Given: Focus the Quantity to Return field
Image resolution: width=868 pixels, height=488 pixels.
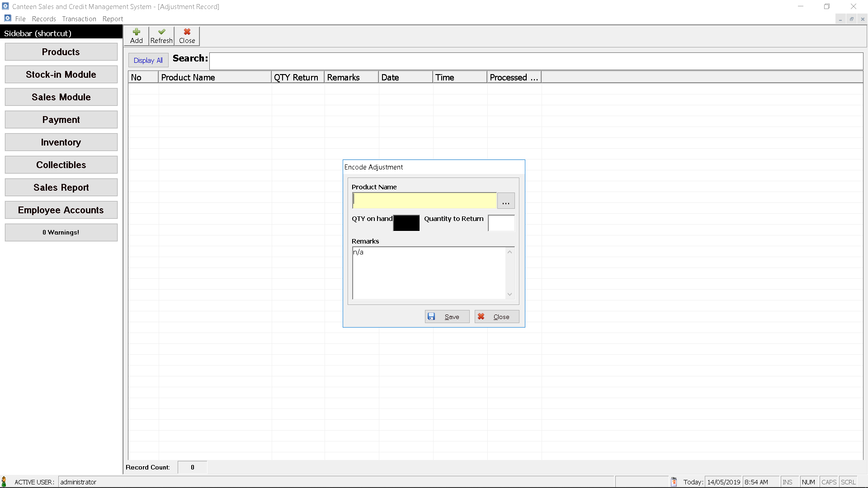Looking at the screenshot, I should click(x=501, y=223).
